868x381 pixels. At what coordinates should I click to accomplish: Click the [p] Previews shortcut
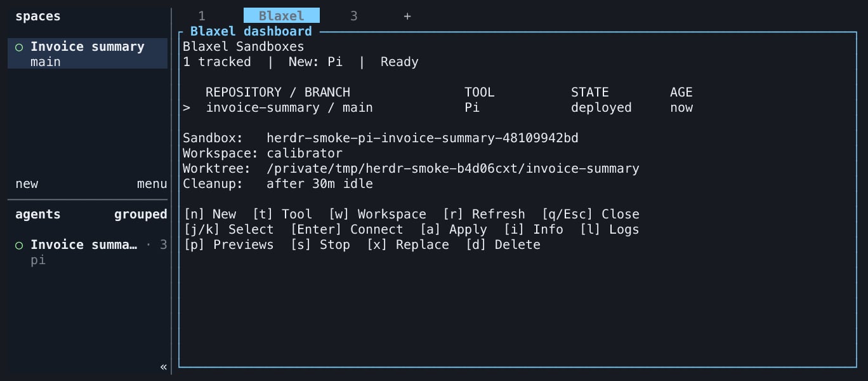click(228, 245)
